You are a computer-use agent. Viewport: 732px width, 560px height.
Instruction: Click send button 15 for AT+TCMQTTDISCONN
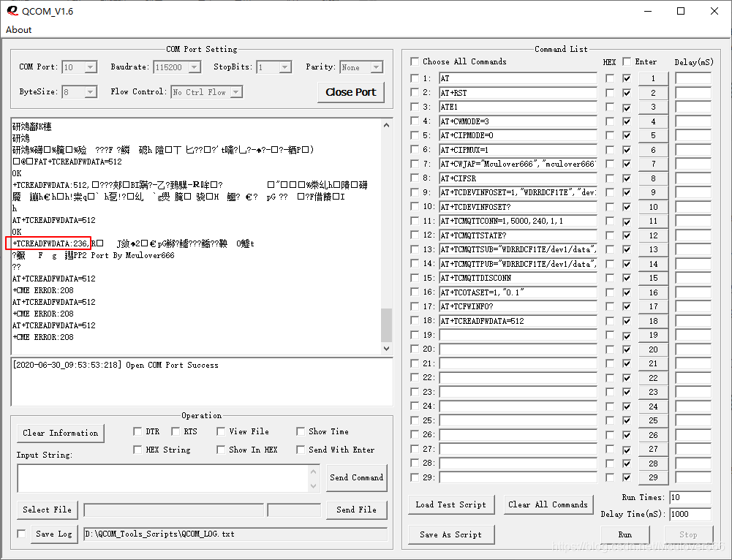[x=653, y=278]
